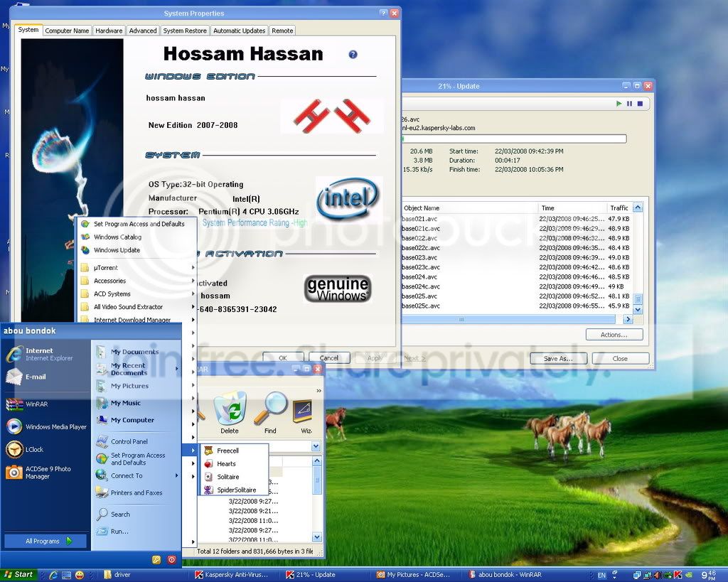Expand the Internet Download Manager folder
Viewport: 728px width, 582px height.
[137, 320]
